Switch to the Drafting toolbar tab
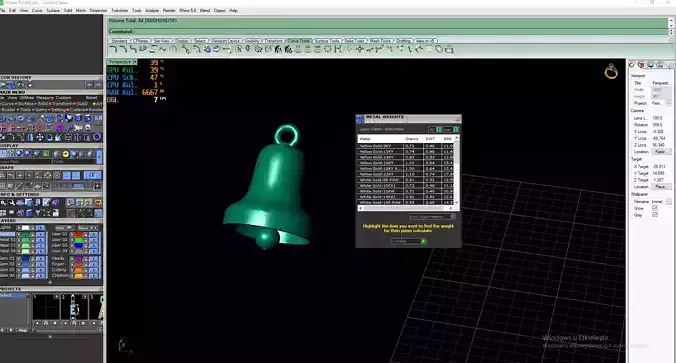The image size is (676, 363). 404,41
